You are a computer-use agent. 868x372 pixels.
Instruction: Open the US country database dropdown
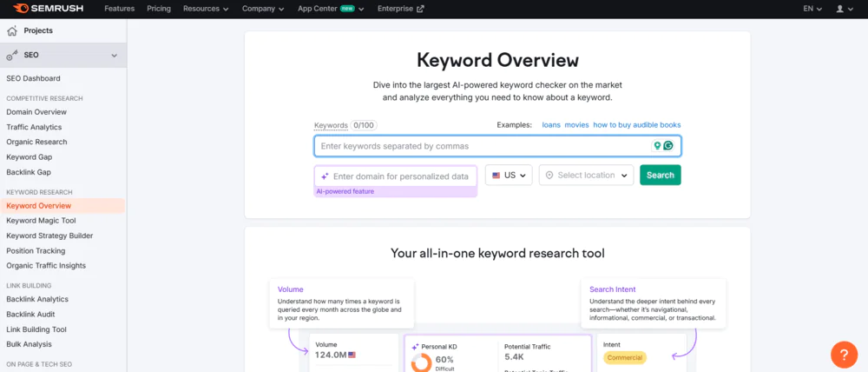pyautogui.click(x=509, y=175)
